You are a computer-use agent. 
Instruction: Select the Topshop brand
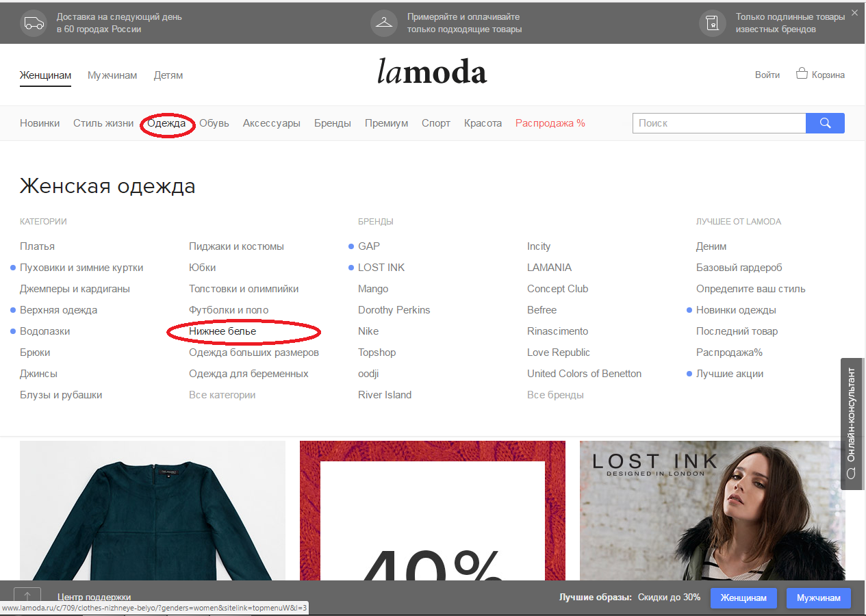(x=377, y=352)
